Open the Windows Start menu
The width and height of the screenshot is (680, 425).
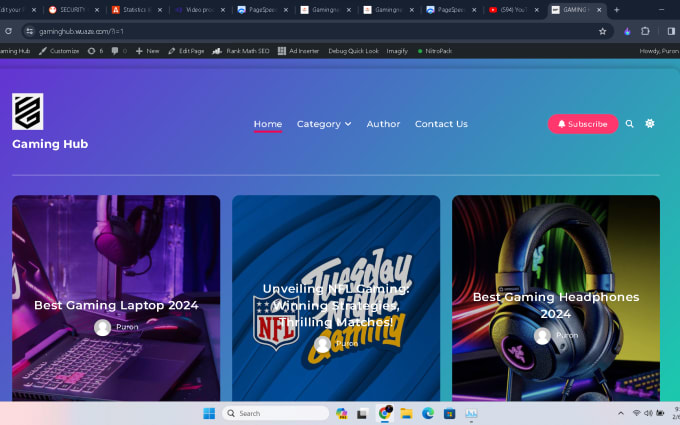click(x=209, y=413)
